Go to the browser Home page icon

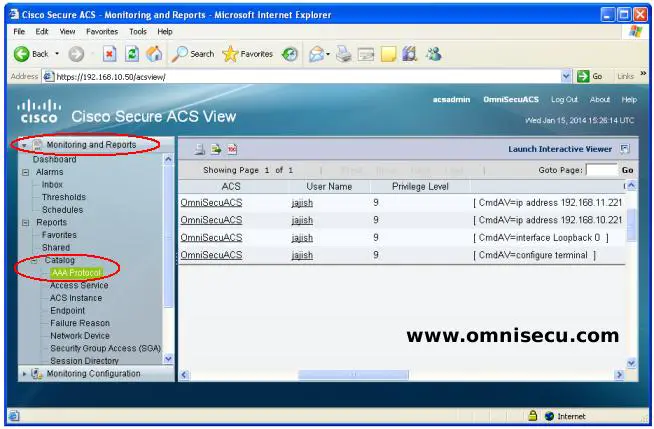pyautogui.click(x=154, y=54)
